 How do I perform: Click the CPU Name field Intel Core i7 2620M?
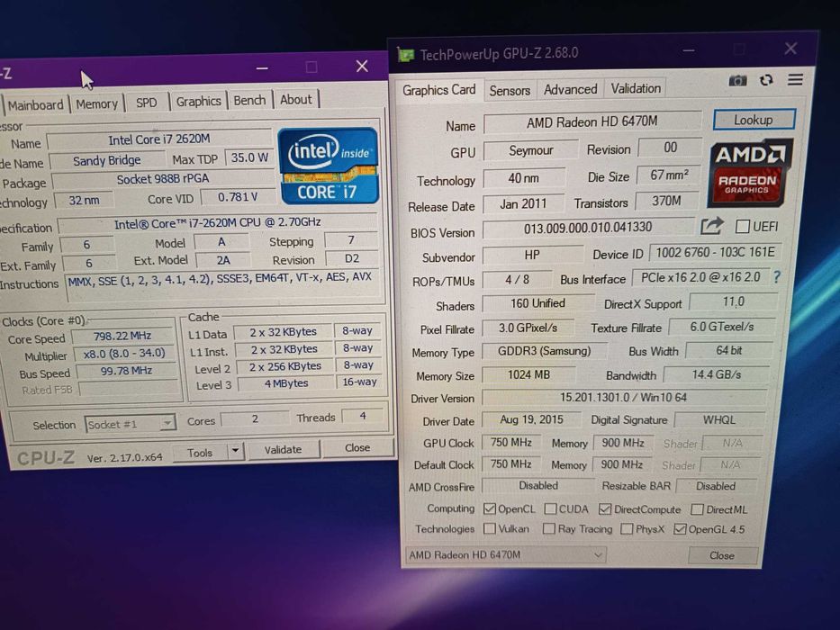pyautogui.click(x=159, y=139)
